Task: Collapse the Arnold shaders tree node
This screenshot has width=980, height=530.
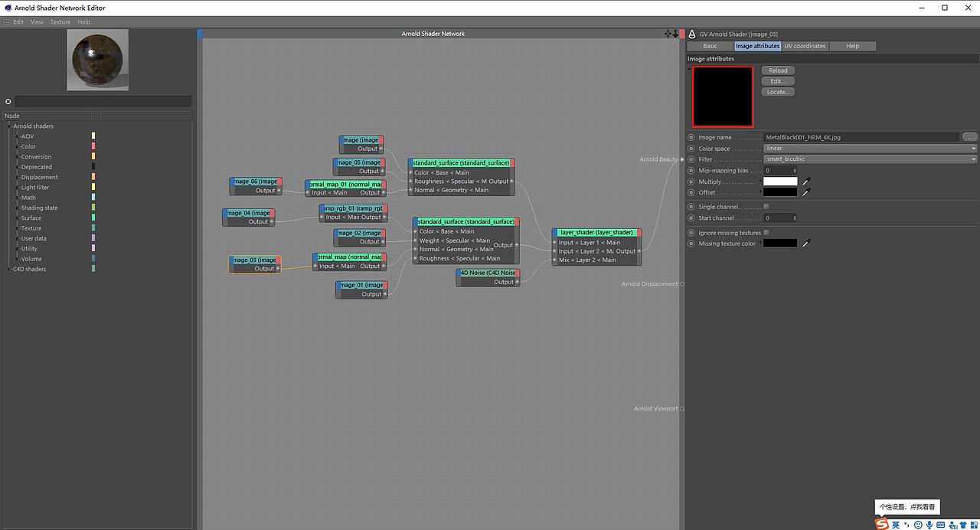Action: [x=10, y=126]
